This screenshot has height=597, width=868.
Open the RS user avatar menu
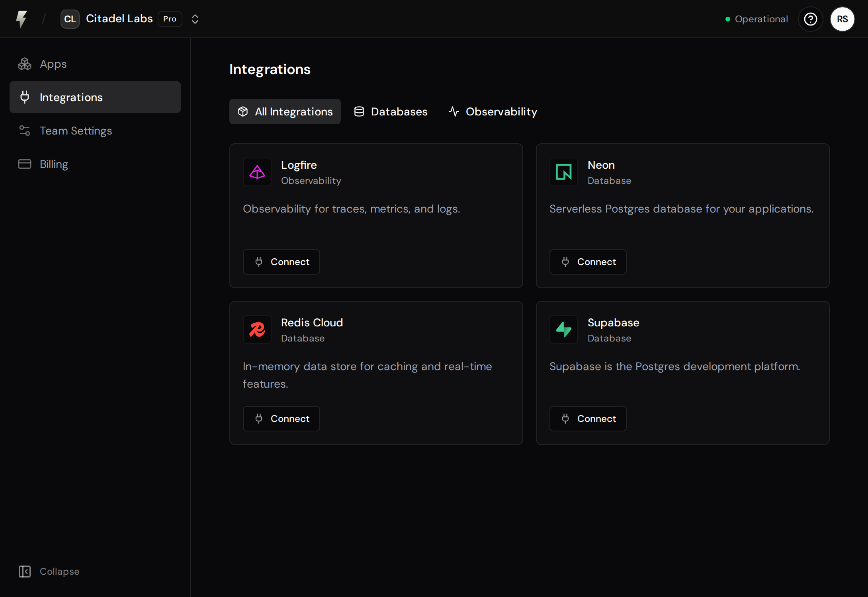point(842,19)
